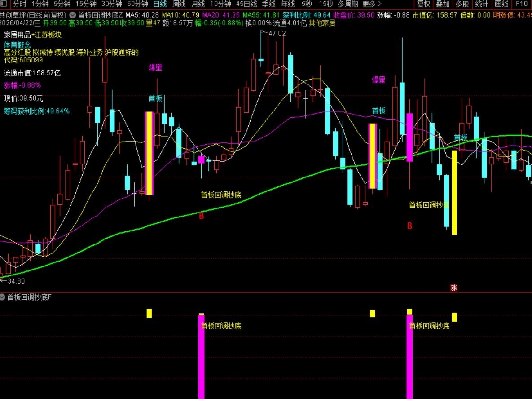
Task: Click the 收盘价: 39.50 value
Action: point(353,15)
